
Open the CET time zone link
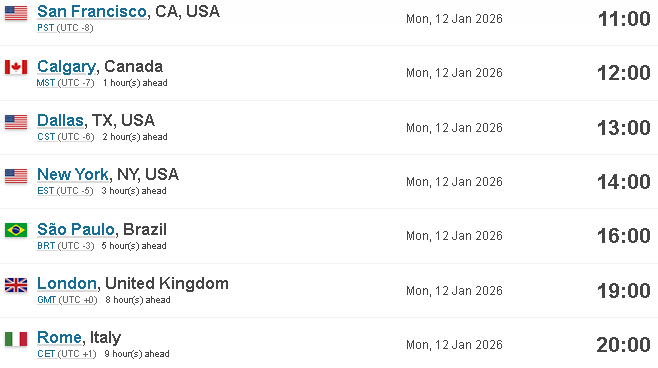click(x=46, y=354)
